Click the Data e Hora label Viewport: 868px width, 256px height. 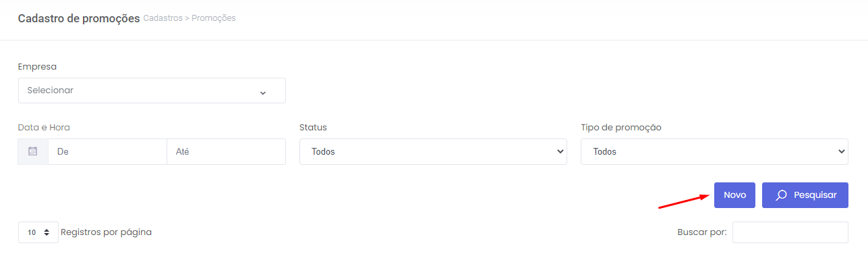(44, 128)
